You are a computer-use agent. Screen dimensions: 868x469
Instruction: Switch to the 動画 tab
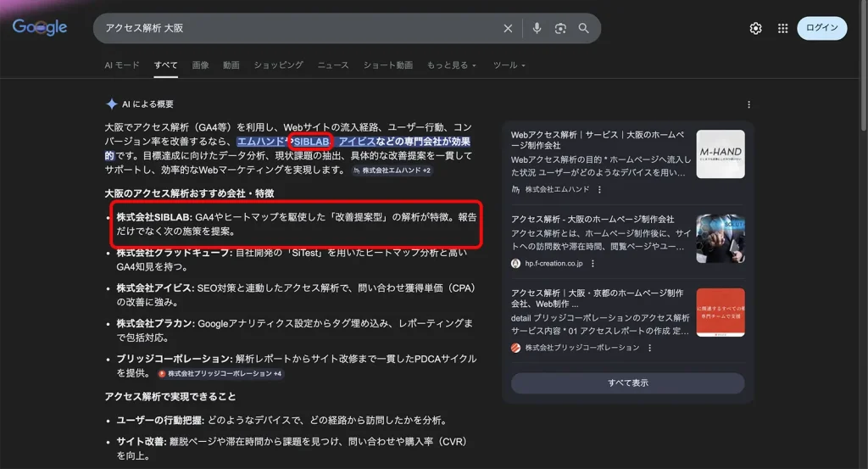click(231, 64)
